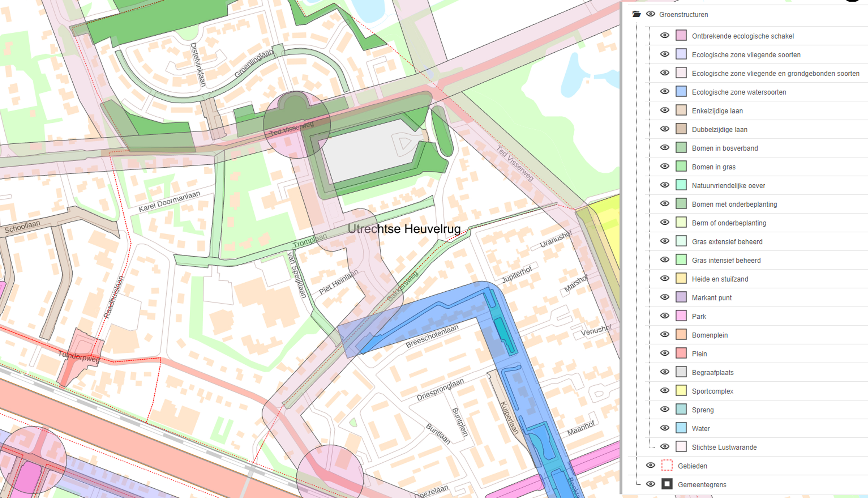Collapse the Groenstructuren folder icon

636,14
